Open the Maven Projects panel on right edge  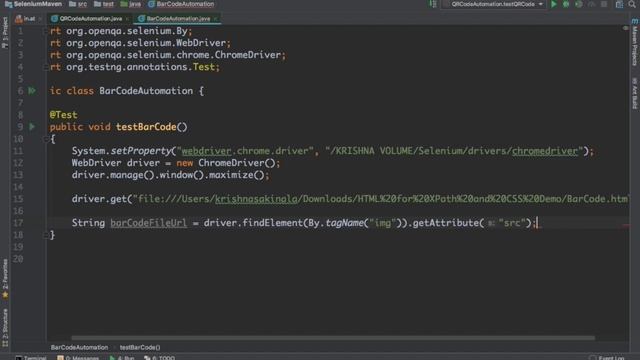point(635,42)
